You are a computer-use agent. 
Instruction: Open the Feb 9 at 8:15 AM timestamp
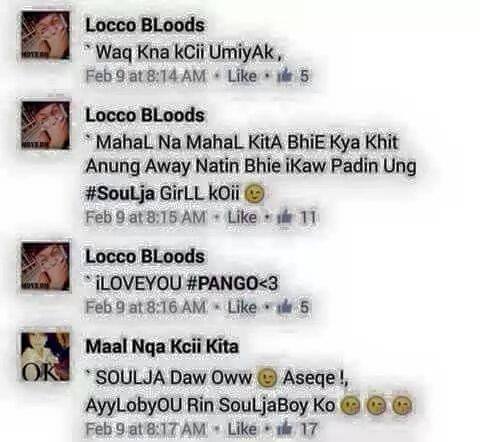146,217
